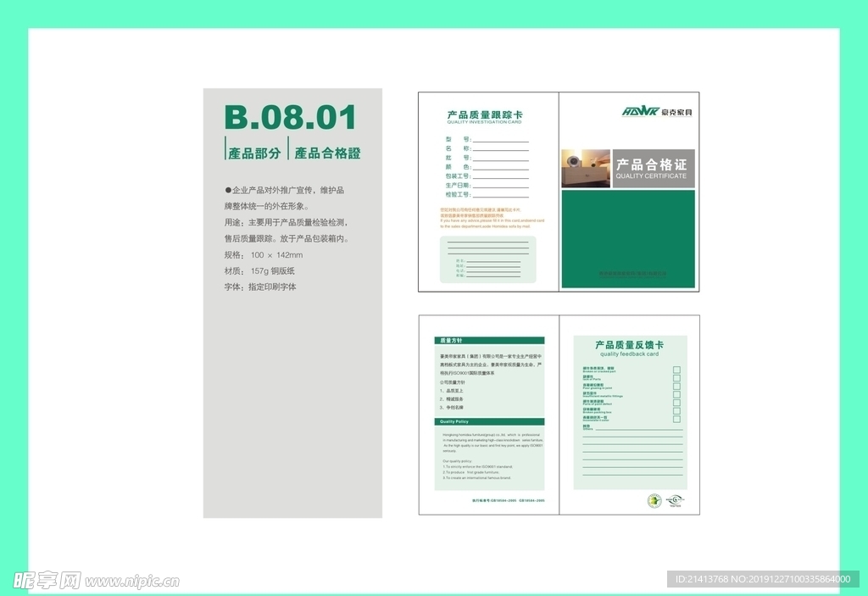Click the 名称 blank line
Screen dimensions: 868x596
pyautogui.click(x=500, y=151)
